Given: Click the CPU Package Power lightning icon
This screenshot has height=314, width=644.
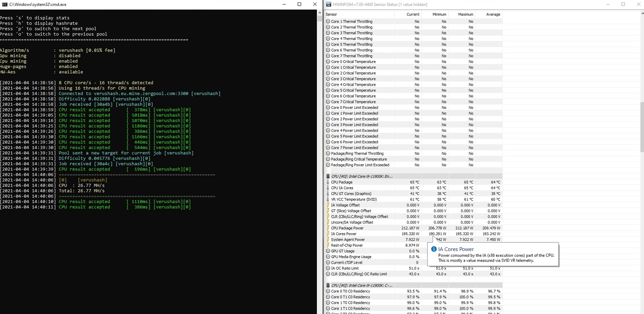Looking at the screenshot, I should point(328,228).
